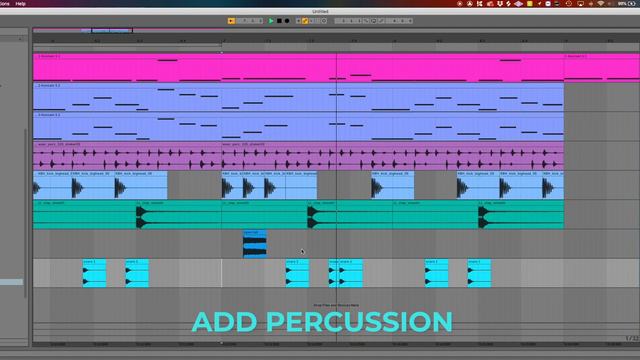
Task: Select the highlighted row in the left browser
Action: click(11, 282)
